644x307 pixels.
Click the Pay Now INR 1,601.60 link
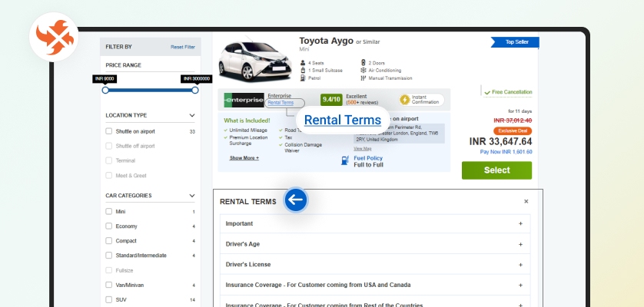click(x=506, y=152)
